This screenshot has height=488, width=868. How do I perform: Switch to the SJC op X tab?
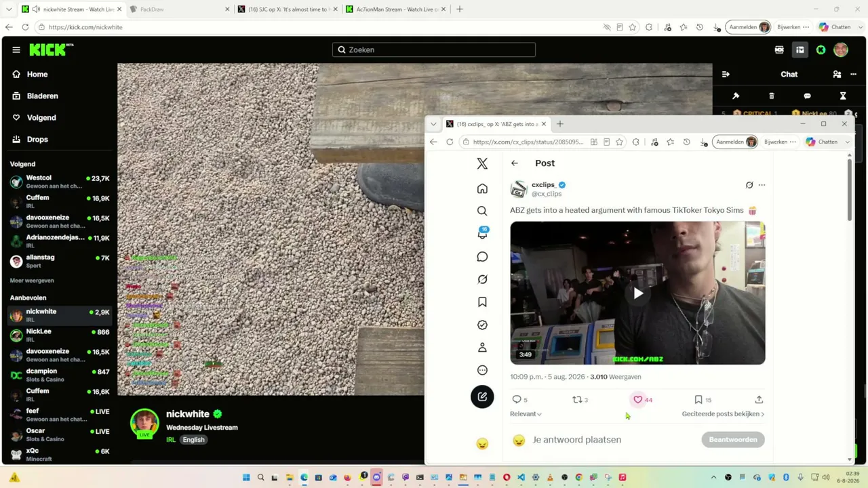(287, 9)
